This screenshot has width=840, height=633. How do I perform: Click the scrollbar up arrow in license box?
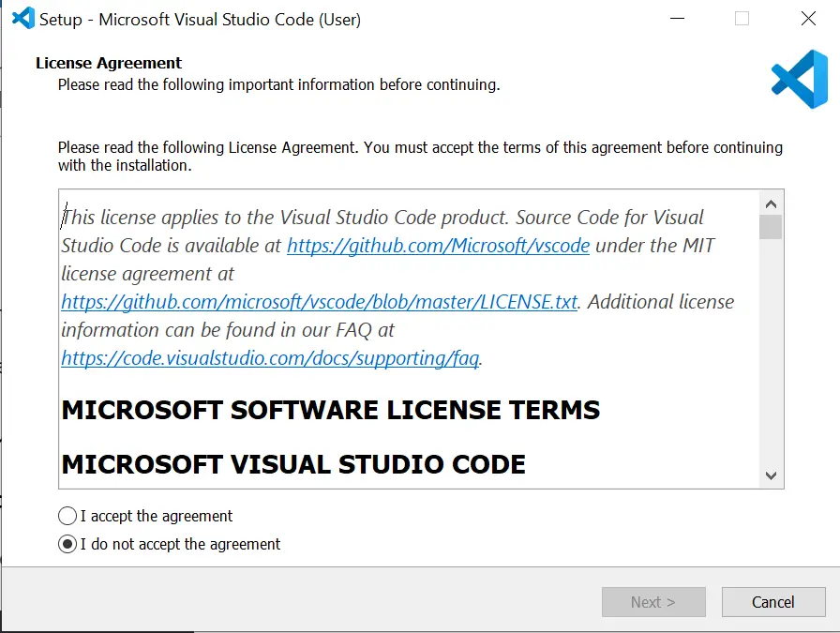point(771,204)
